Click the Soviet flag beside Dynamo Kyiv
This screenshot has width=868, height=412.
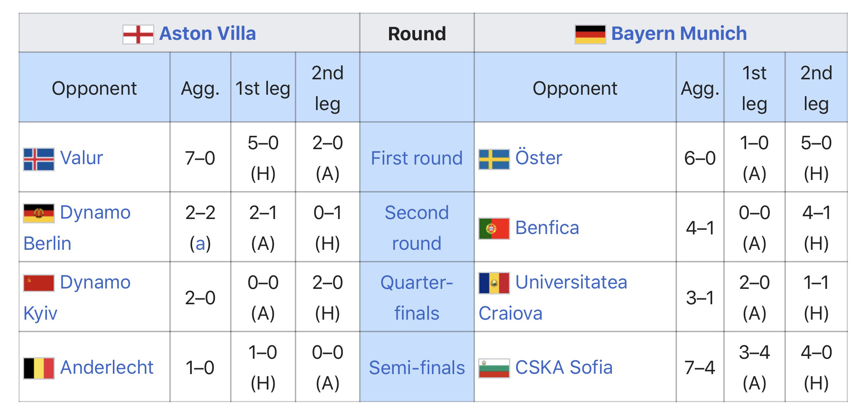click(39, 283)
